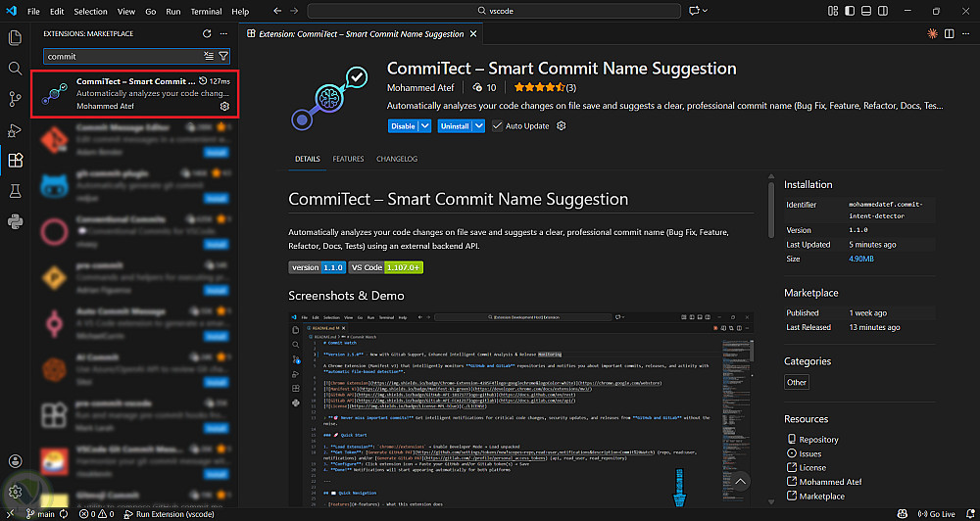Expand the Disable button dropdown arrow
The width and height of the screenshot is (980, 521).
pyautogui.click(x=425, y=126)
